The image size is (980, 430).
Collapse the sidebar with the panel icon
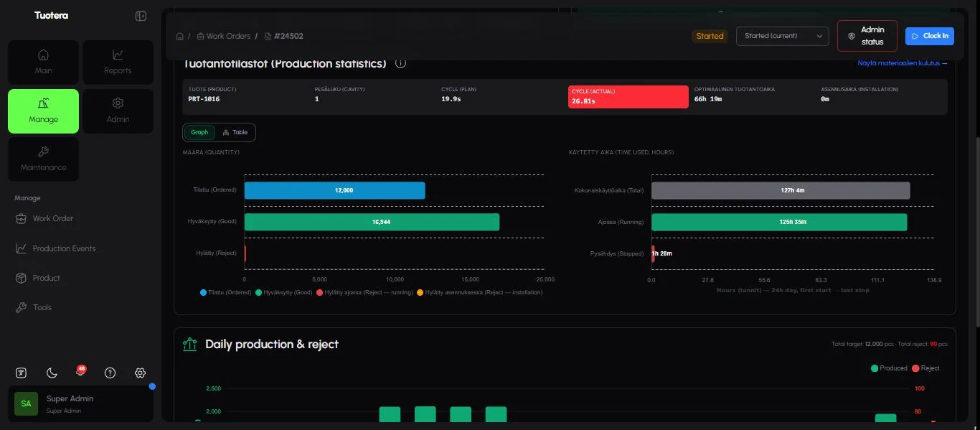[x=141, y=16]
